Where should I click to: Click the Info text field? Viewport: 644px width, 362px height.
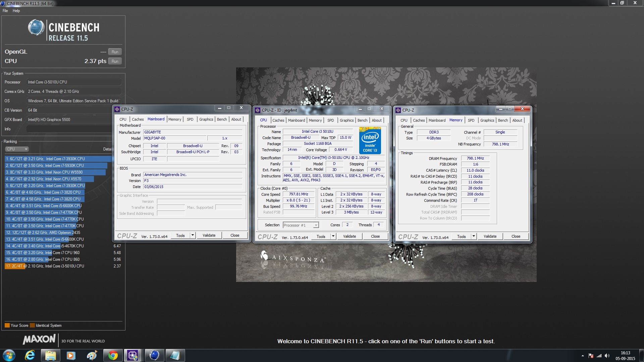69,129
